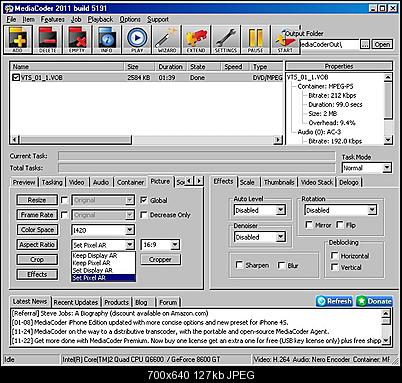Image resolution: width=402 pixels, height=383 pixels.
Task: Click the Aspect Ratio button
Action: (37, 245)
